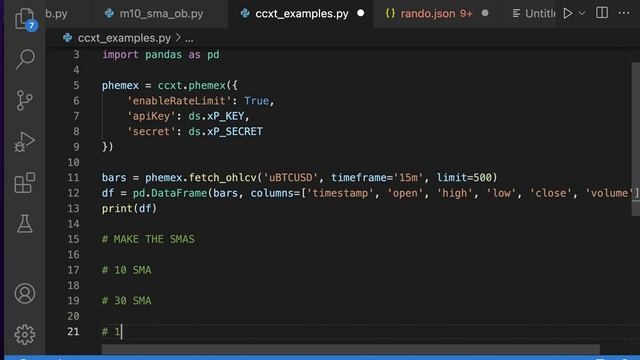Switch to the Untitled tab
The width and height of the screenshot is (640, 360).
coord(534,13)
